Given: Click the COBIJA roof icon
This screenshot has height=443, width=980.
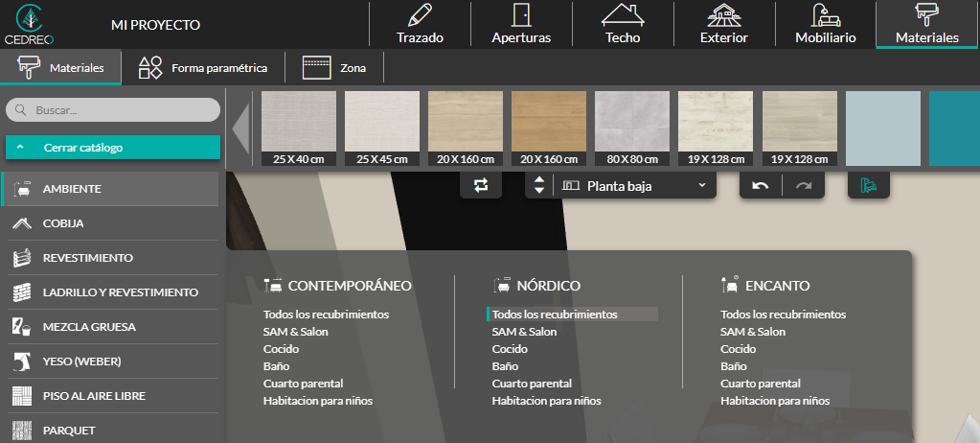Looking at the screenshot, I should [22, 223].
